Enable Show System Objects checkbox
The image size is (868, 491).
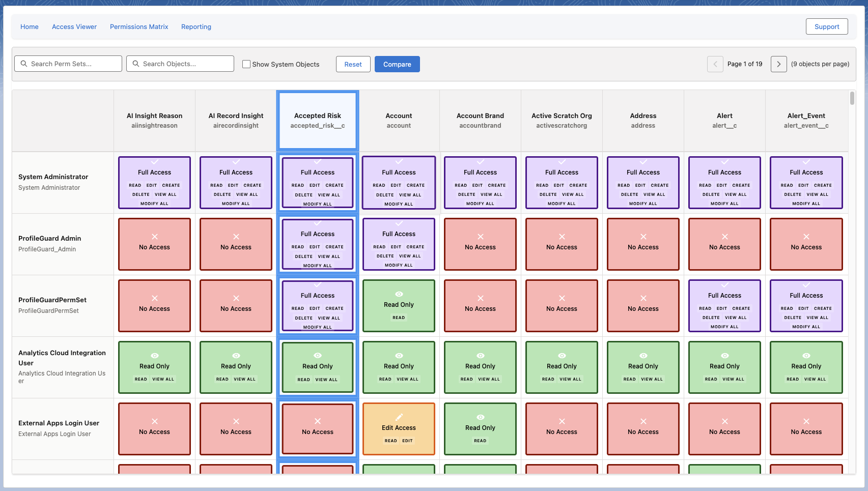246,64
